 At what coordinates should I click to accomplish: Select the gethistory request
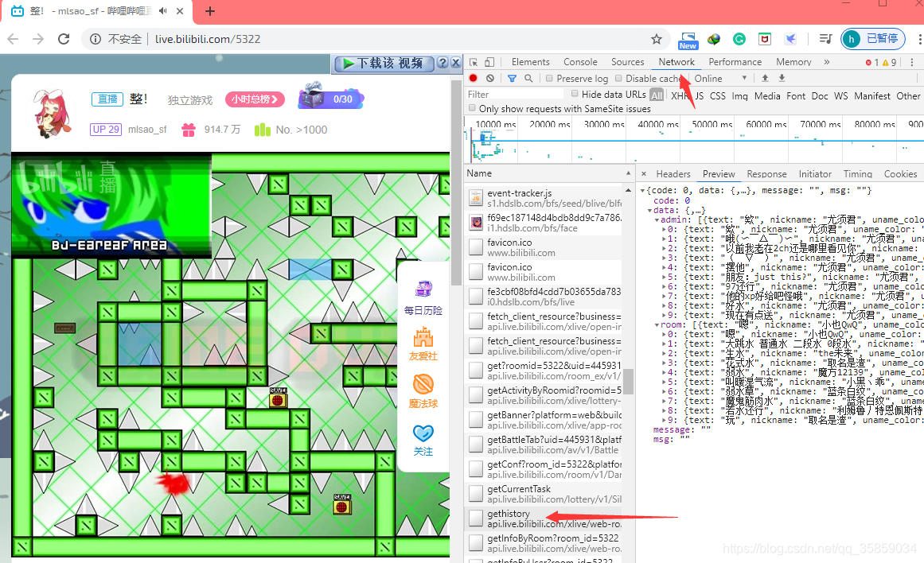(x=543, y=518)
